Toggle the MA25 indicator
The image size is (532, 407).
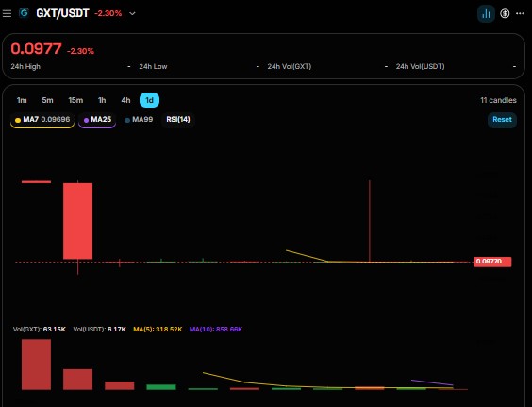(97, 120)
